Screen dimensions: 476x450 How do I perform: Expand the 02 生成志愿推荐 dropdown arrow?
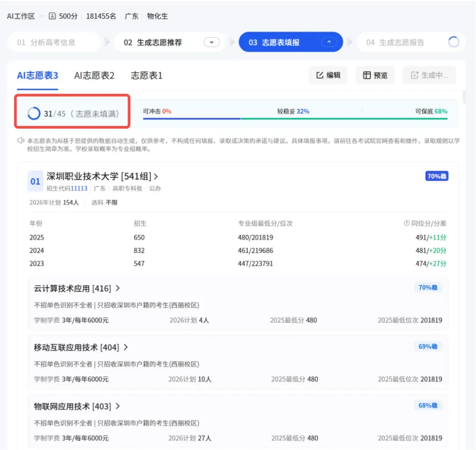coord(212,42)
